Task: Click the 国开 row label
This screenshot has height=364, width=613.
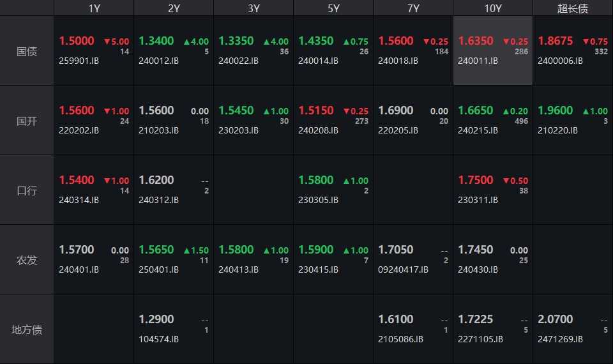Action: click(x=27, y=121)
